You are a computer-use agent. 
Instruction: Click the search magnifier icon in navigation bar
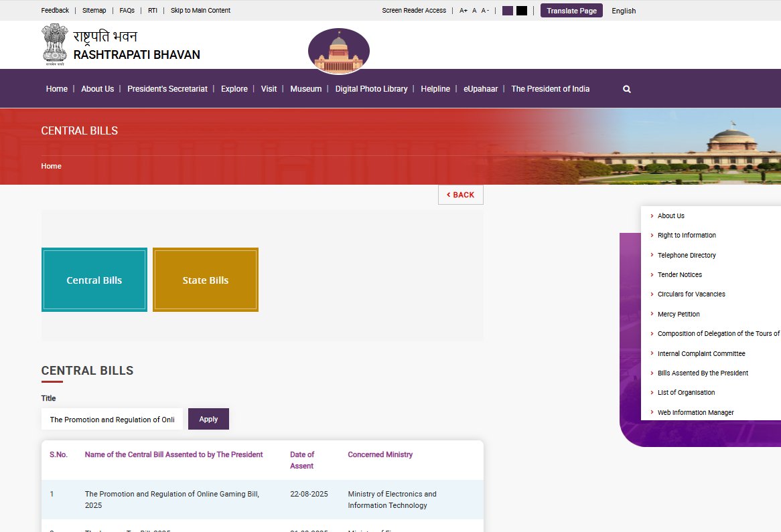(x=626, y=89)
